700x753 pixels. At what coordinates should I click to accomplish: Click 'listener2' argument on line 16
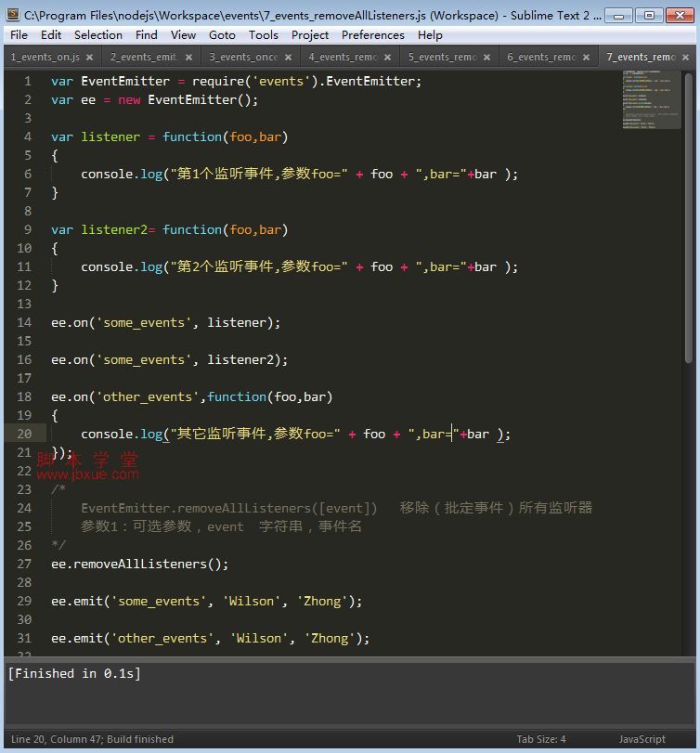[240, 359]
